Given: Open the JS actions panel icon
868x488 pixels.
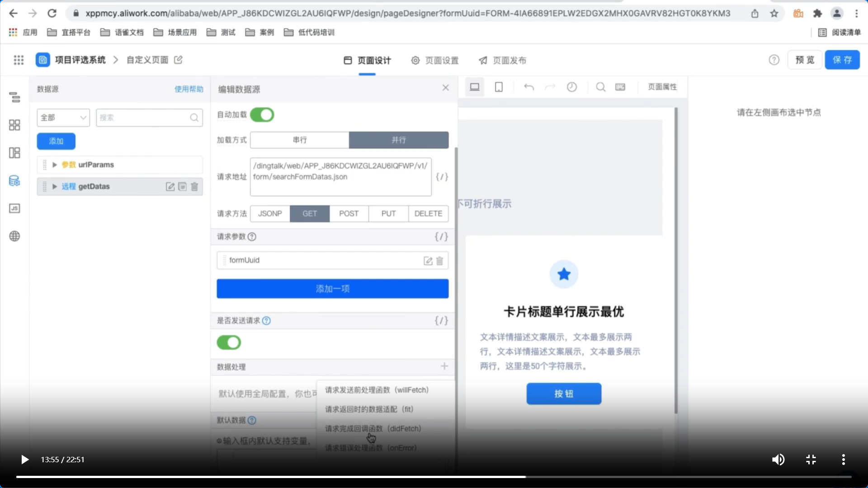Looking at the screenshot, I should [x=14, y=208].
